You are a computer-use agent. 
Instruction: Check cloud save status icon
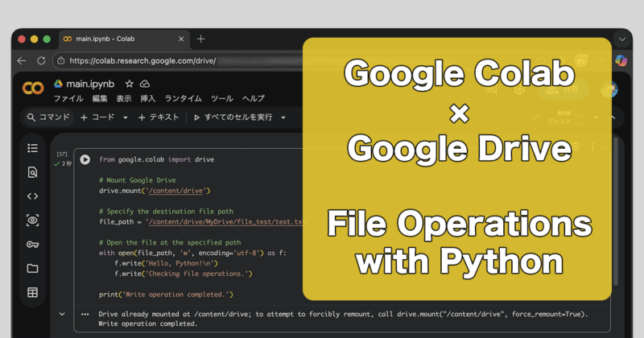tap(145, 84)
